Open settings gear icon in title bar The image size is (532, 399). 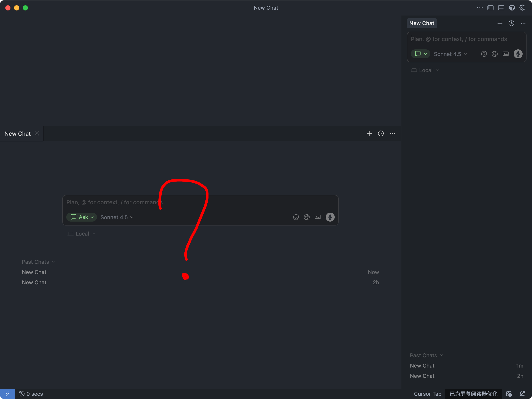[522, 8]
